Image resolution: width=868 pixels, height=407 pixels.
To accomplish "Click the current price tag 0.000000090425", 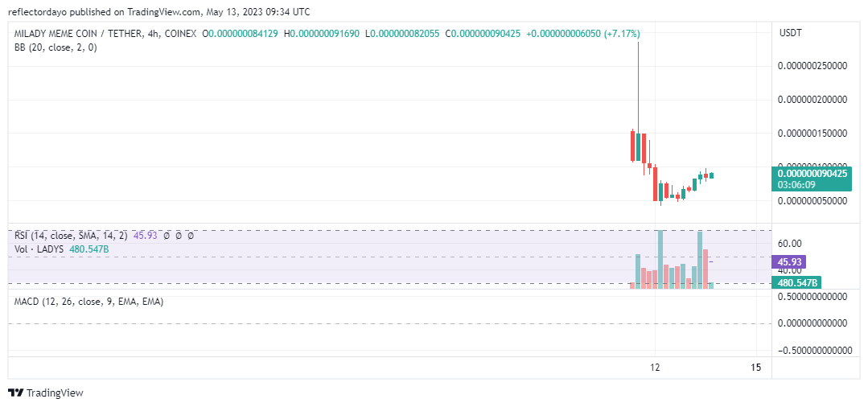I will coord(811,173).
